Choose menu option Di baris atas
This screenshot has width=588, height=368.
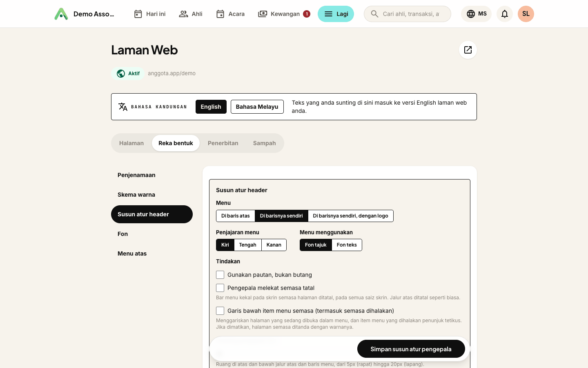pos(236,216)
